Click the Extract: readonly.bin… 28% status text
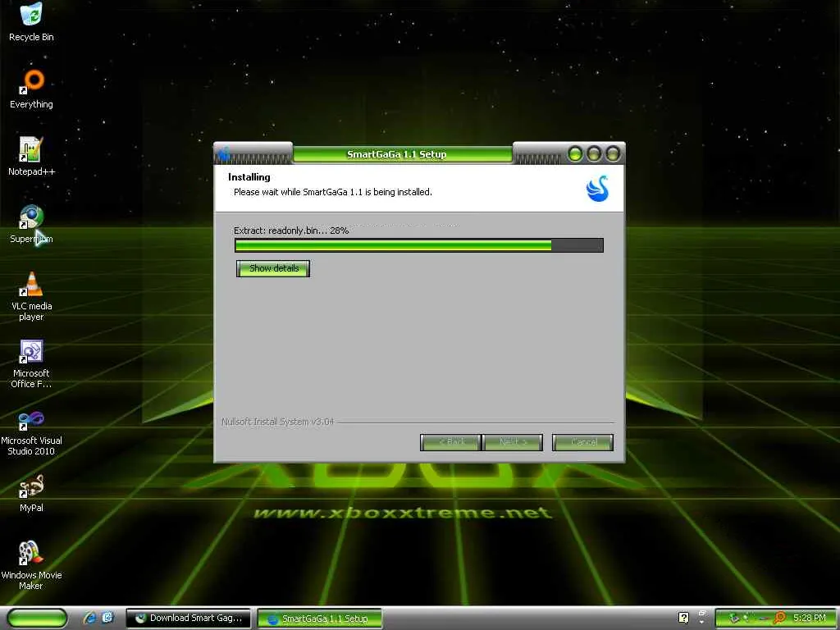This screenshot has height=630, width=840. (x=291, y=231)
